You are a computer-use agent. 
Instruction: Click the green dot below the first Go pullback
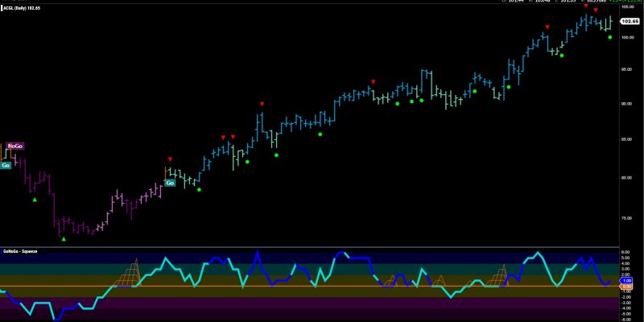199,190
